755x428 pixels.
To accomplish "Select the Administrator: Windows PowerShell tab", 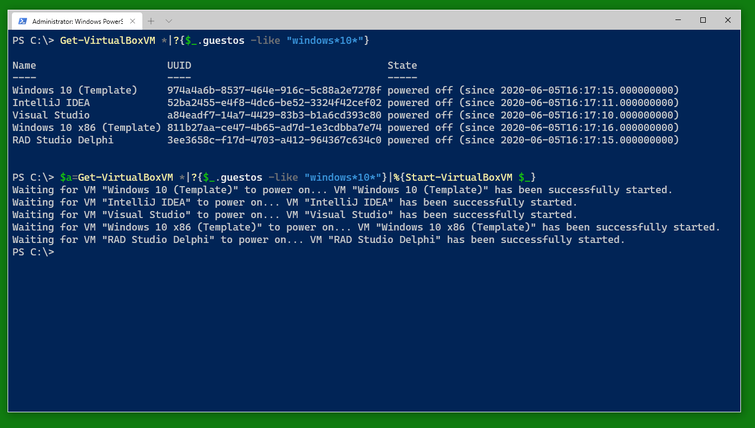I will coord(77,21).
